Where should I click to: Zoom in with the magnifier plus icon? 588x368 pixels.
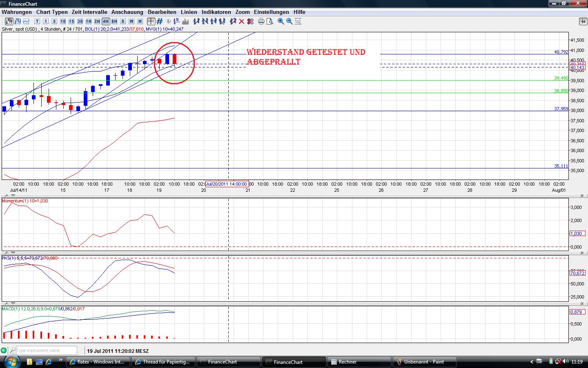pos(281,21)
